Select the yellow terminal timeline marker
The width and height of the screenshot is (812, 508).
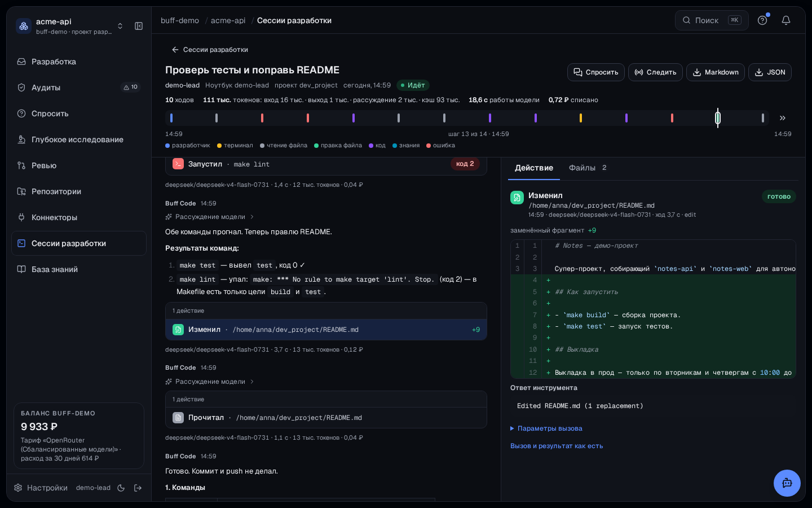click(581, 118)
